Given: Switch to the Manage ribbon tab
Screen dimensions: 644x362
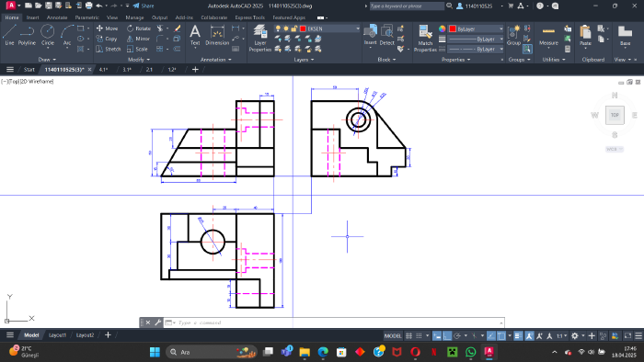Looking at the screenshot, I should tap(134, 17).
